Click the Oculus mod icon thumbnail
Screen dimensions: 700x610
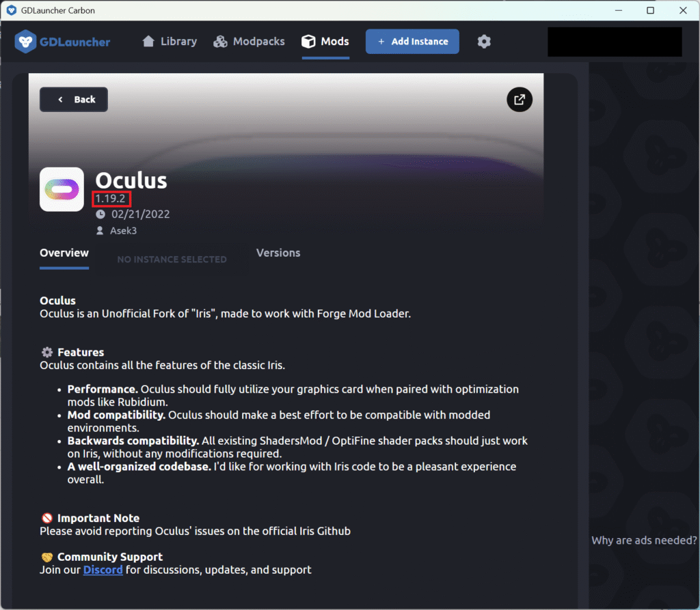tap(62, 189)
